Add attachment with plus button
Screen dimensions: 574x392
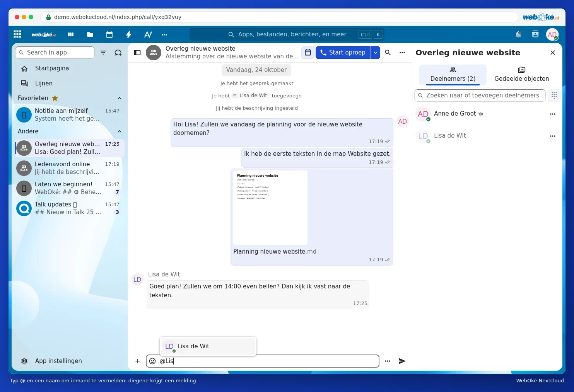[138, 361]
